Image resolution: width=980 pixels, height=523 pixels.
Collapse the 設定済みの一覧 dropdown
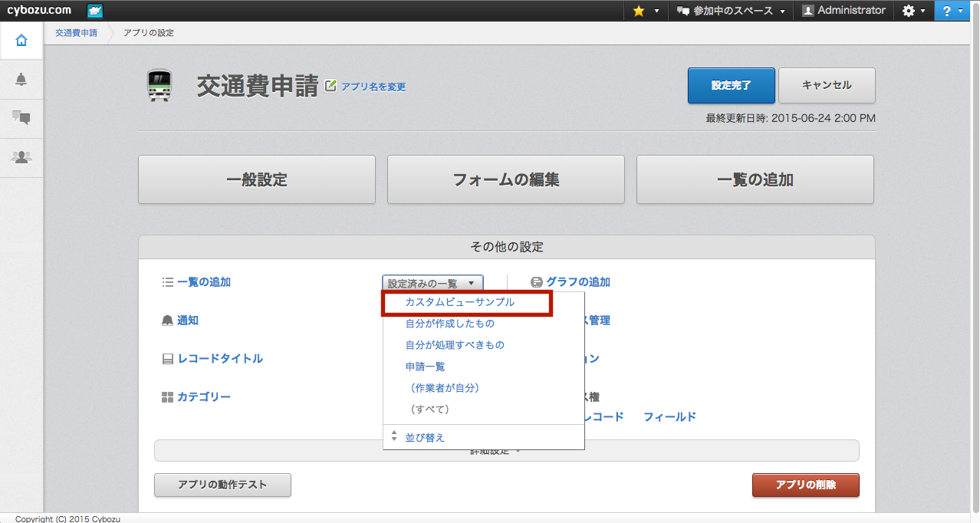pyautogui.click(x=432, y=283)
